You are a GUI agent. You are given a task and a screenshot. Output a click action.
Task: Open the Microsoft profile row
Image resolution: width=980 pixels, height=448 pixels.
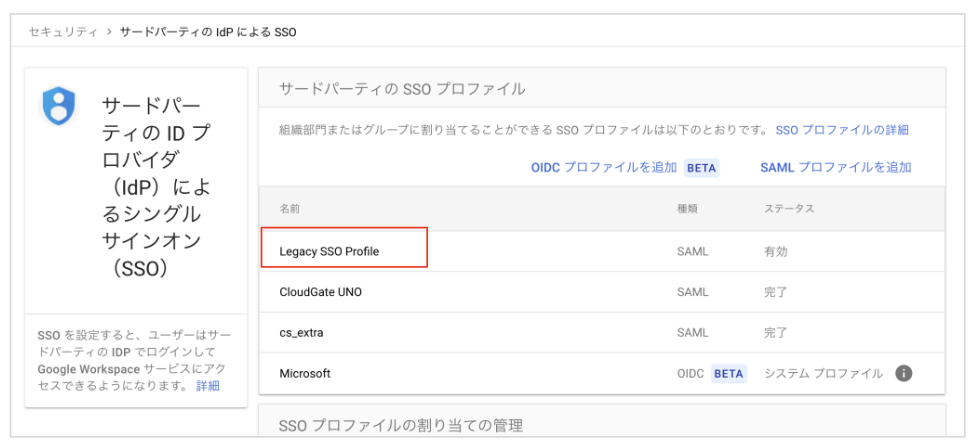pos(602,374)
